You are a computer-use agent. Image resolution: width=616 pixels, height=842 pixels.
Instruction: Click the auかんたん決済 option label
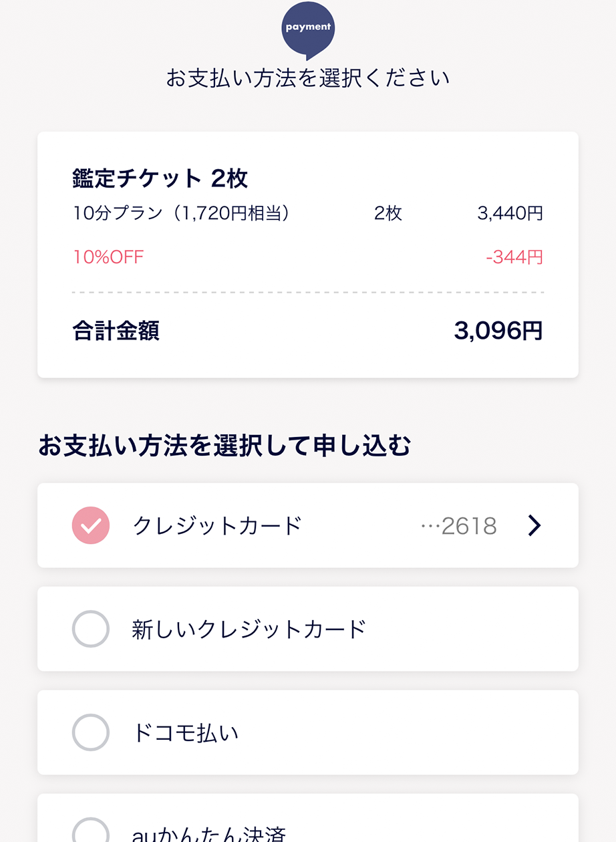point(209,834)
